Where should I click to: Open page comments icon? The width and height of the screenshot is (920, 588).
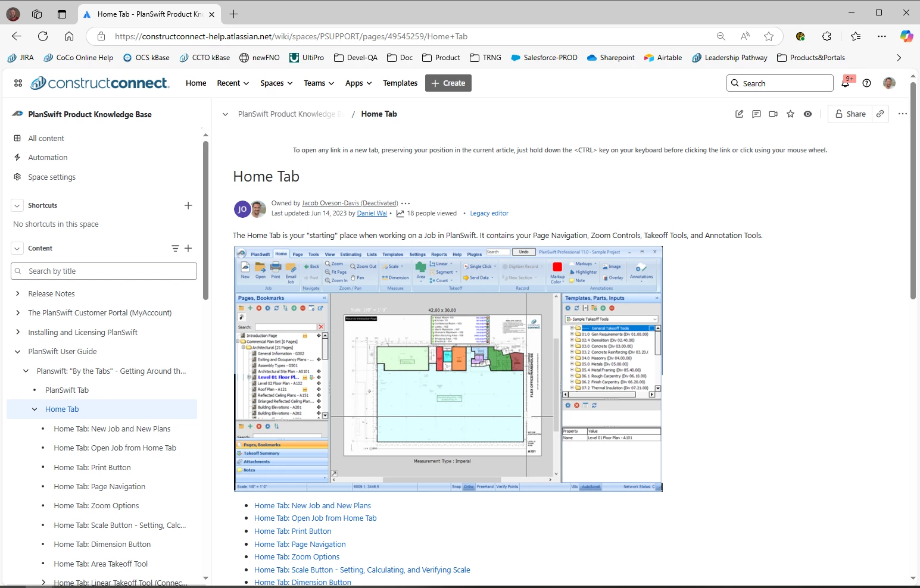756,114
